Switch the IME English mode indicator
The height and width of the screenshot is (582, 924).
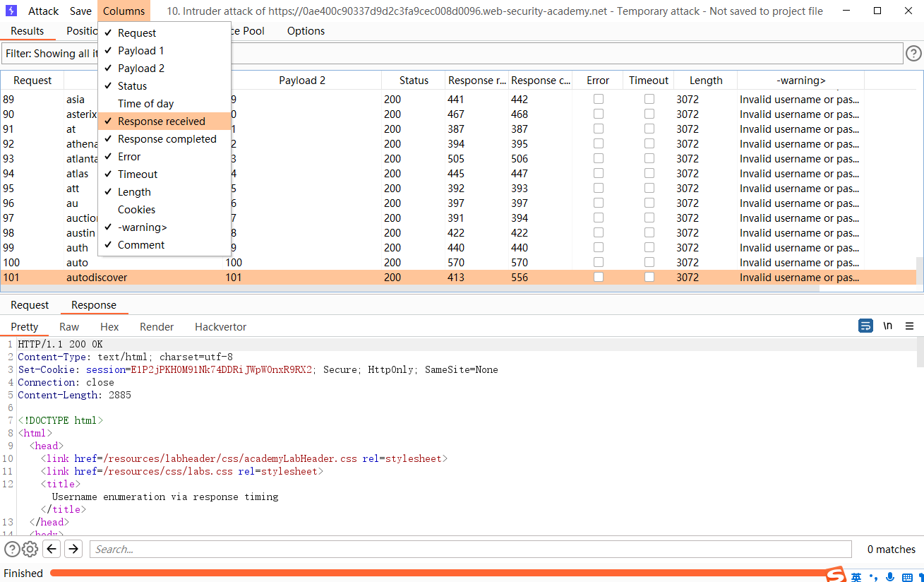point(856,577)
